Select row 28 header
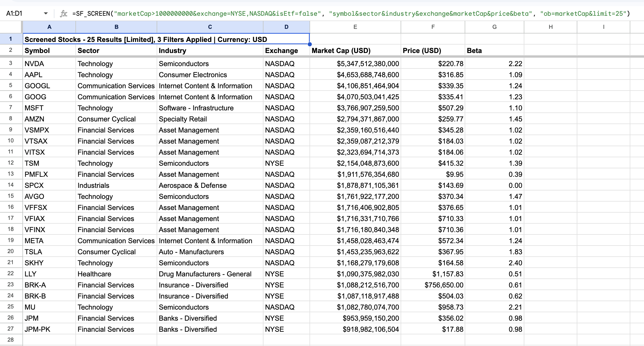 (x=11, y=340)
